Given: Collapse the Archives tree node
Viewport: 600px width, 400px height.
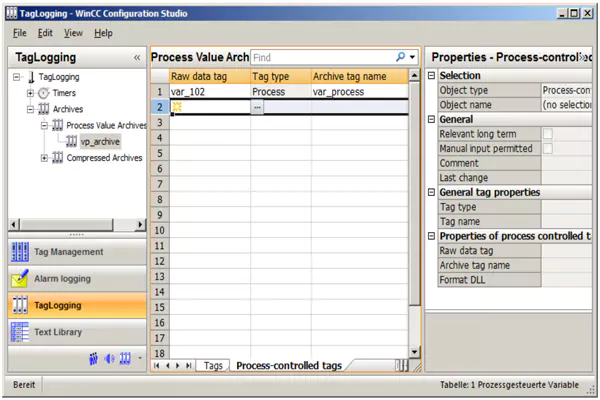Looking at the screenshot, I should [x=30, y=109].
